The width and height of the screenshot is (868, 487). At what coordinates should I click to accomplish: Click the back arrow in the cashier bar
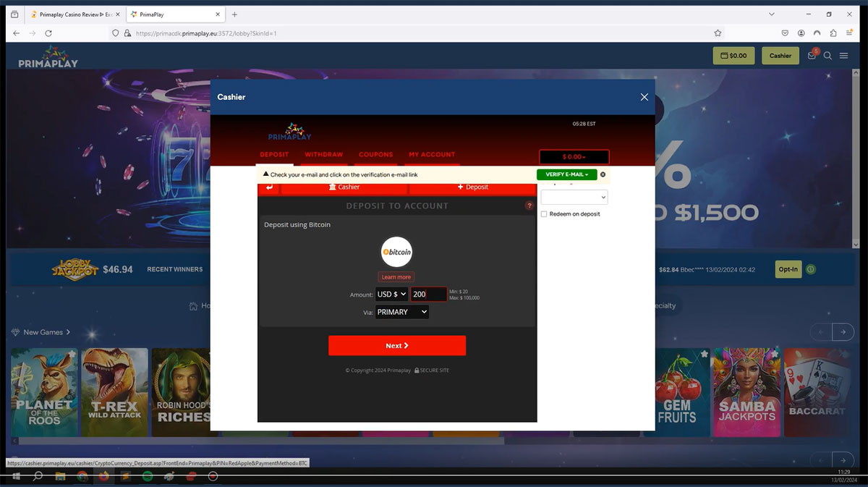pyautogui.click(x=269, y=187)
